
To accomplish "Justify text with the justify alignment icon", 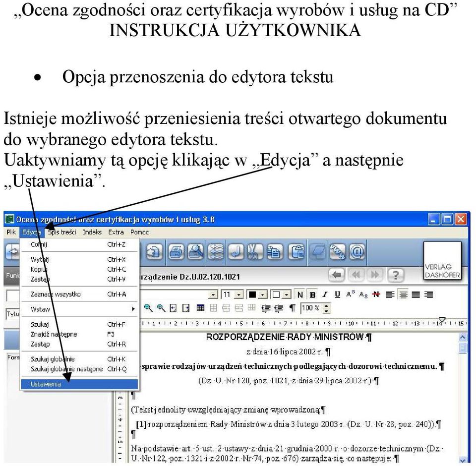I will pyautogui.click(x=416, y=294).
